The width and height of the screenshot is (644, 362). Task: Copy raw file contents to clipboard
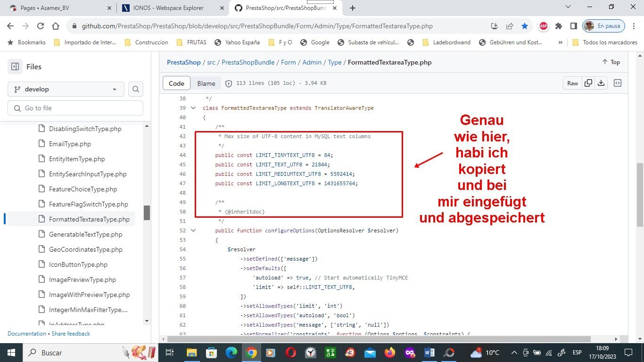pyautogui.click(x=588, y=83)
